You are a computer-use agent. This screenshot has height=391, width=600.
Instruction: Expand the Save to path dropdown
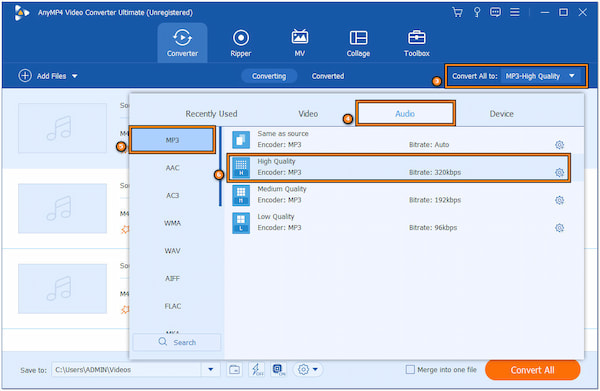click(210, 370)
